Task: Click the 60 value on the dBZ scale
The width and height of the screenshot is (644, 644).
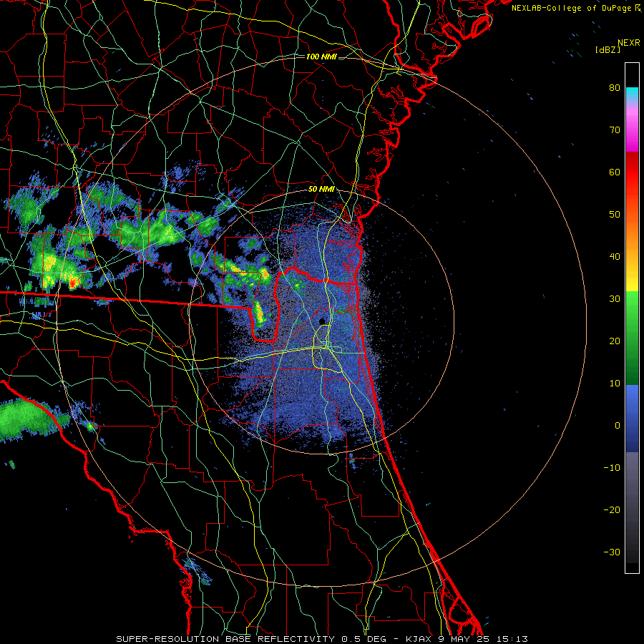Action: [615, 172]
